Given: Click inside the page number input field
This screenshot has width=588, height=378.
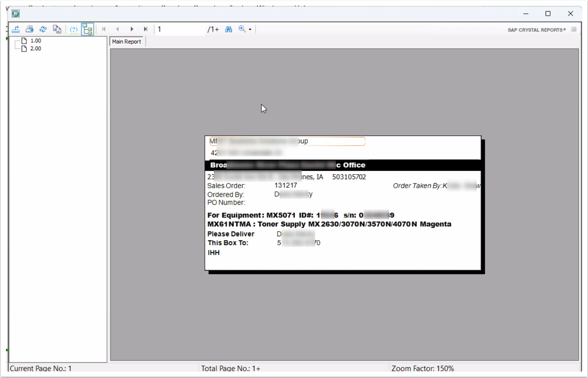Looking at the screenshot, I should click(x=179, y=29).
